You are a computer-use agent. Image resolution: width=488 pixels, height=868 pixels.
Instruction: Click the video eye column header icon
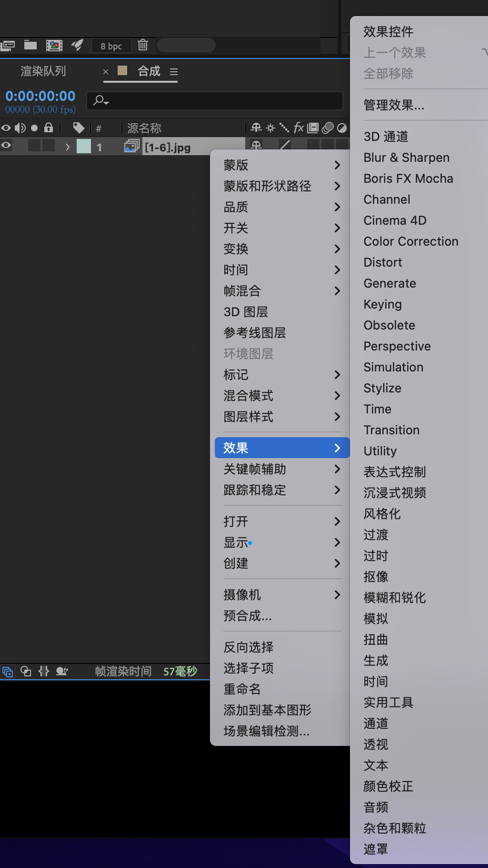point(6,128)
